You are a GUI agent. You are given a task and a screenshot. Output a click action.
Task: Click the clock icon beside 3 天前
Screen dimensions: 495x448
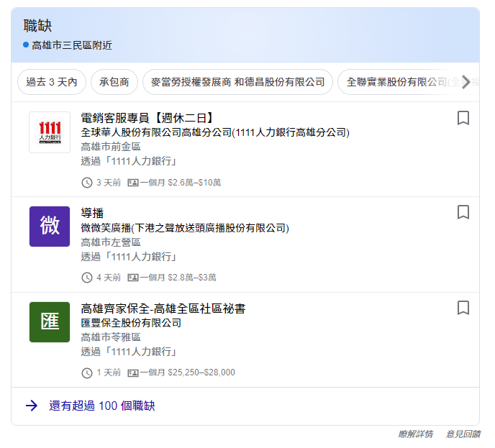point(87,183)
